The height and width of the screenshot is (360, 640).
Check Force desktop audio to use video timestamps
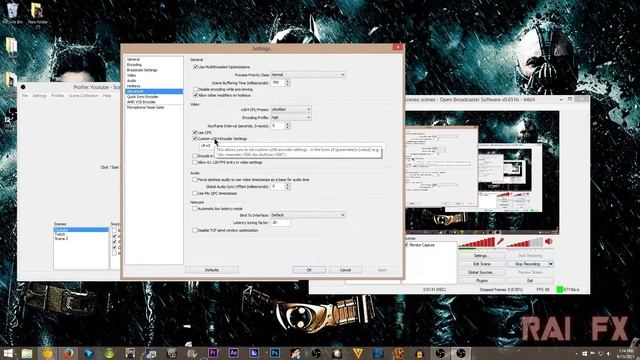pos(195,180)
